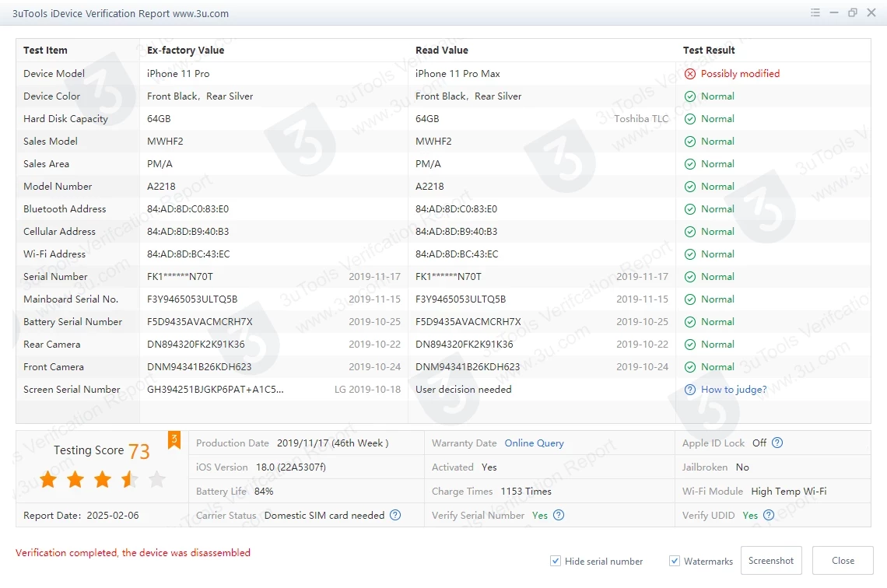Click the Test Item column header
The image size is (887, 588).
pos(45,51)
